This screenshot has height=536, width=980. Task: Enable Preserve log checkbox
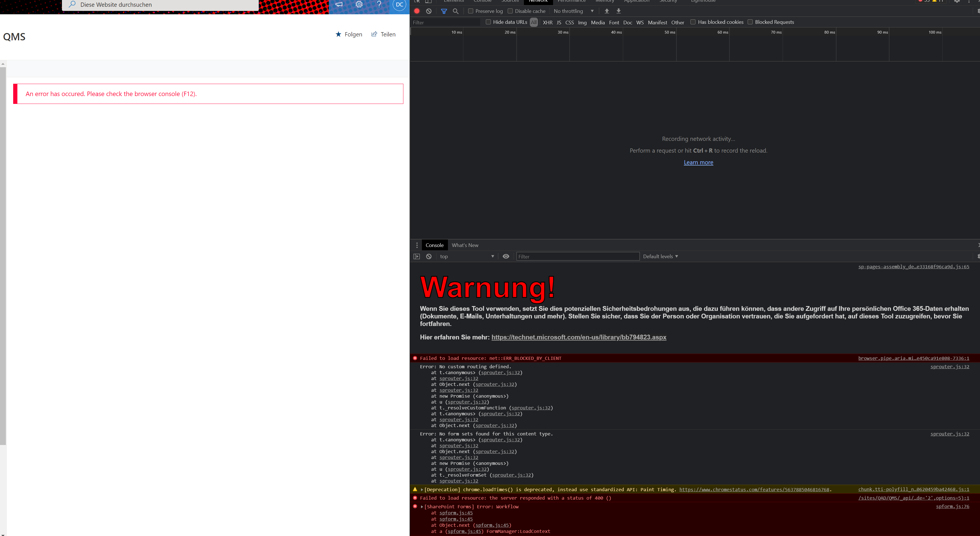(x=471, y=11)
